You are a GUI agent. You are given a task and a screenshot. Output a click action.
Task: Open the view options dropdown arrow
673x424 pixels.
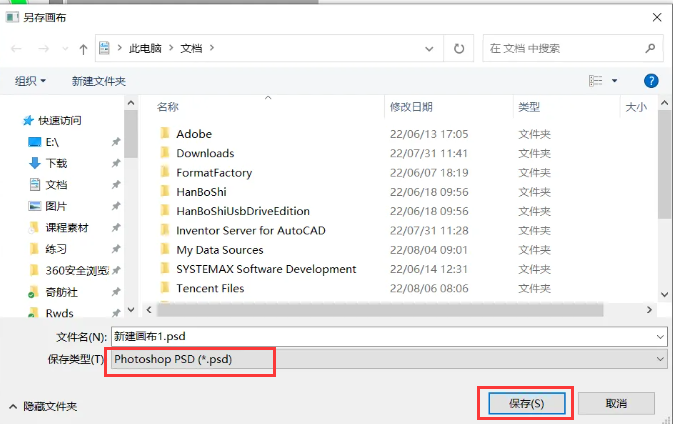click(614, 81)
